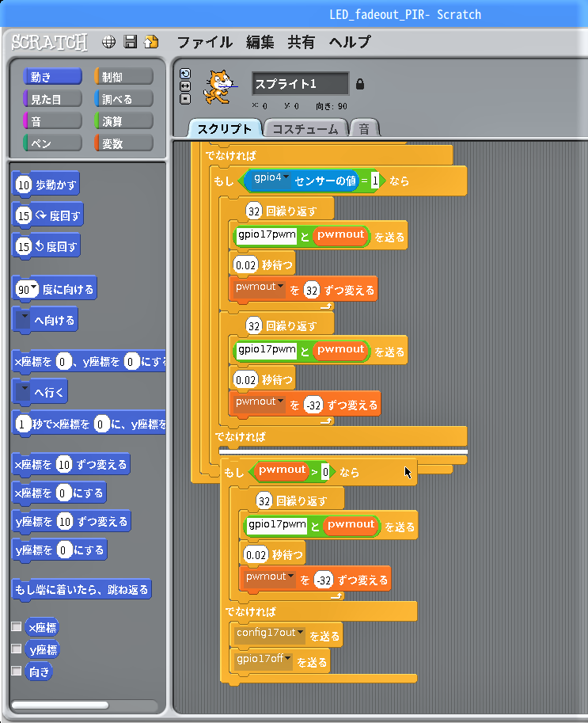Select the left-right flip rotation style icon
Viewport: 588px width, 723px height.
point(185,86)
